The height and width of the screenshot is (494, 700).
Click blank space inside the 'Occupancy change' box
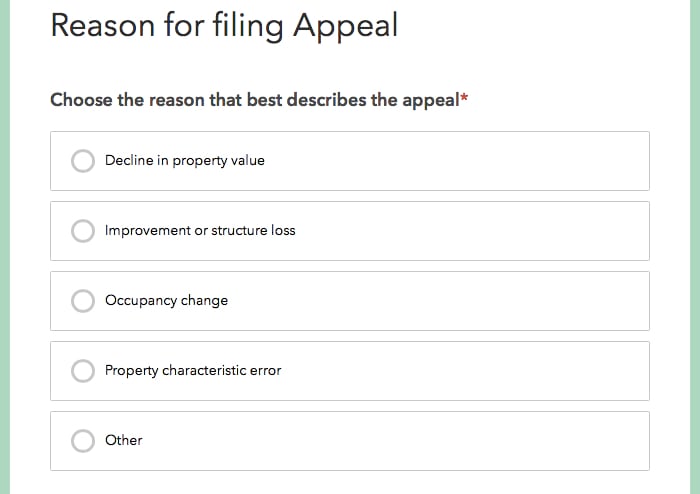tap(450, 301)
